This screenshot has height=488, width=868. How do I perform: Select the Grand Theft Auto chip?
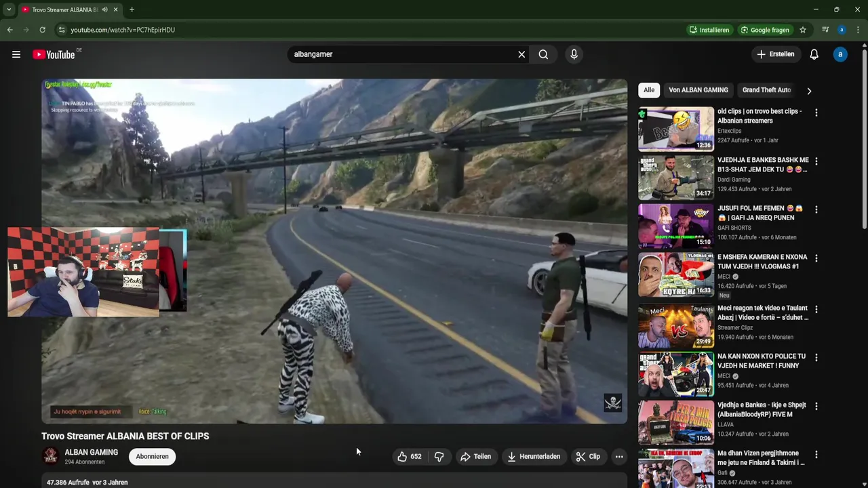pyautogui.click(x=766, y=90)
